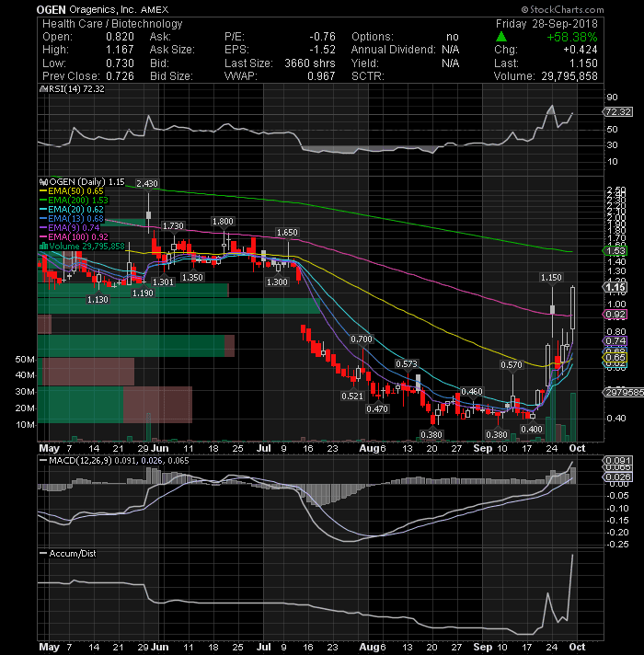Click the pink 0.92 EMA tag on right axis
The image size is (644, 655).
click(615, 315)
